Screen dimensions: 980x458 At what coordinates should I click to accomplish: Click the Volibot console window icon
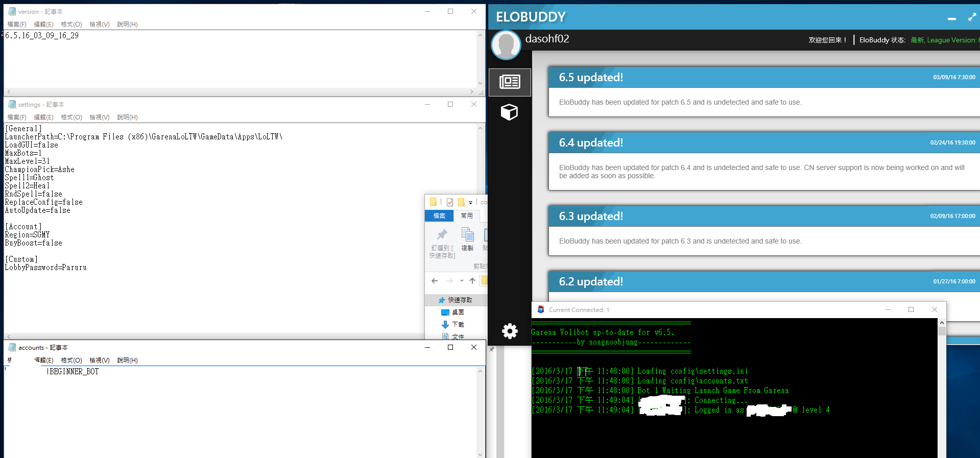click(541, 309)
